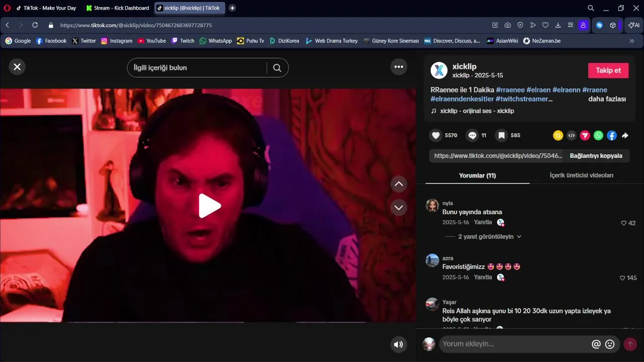Open the purple account profile icon
The width and height of the screenshot is (644, 362).
tap(583, 25)
